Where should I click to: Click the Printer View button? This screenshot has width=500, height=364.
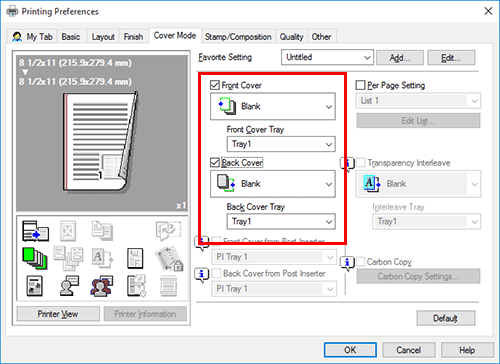[58, 314]
